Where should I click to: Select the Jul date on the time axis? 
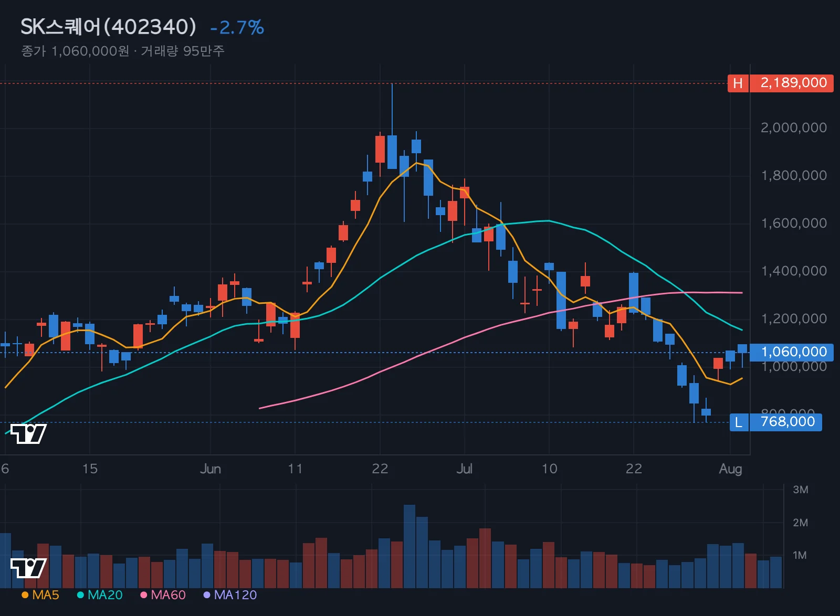coord(464,469)
